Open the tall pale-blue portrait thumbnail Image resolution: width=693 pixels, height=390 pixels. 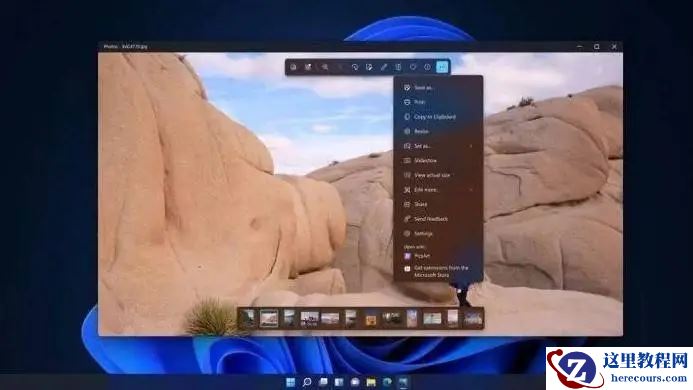coord(411,318)
